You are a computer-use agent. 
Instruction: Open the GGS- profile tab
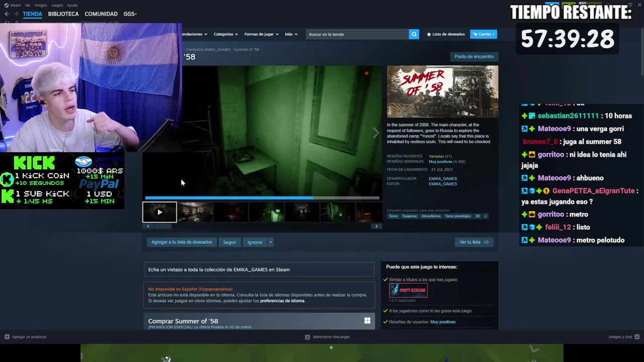(x=130, y=14)
